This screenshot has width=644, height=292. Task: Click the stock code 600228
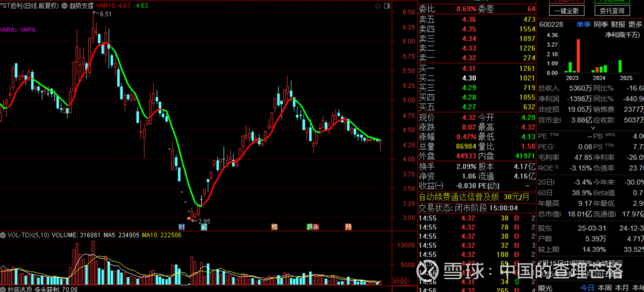(x=551, y=24)
